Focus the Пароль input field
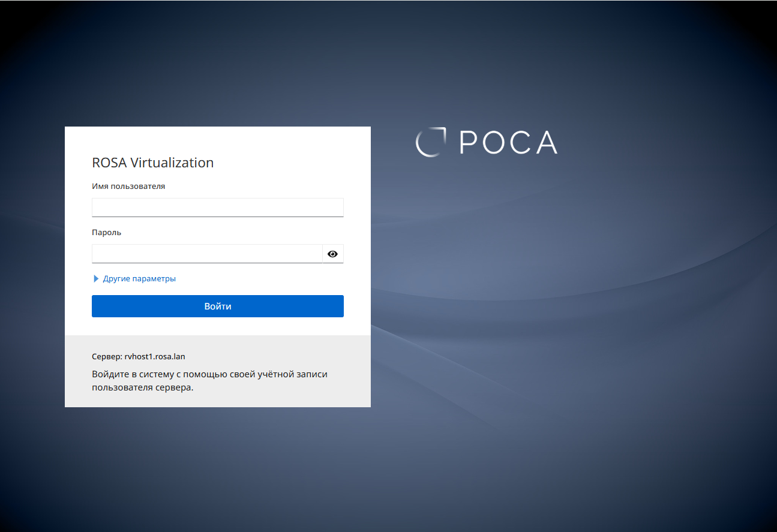 pos(207,254)
